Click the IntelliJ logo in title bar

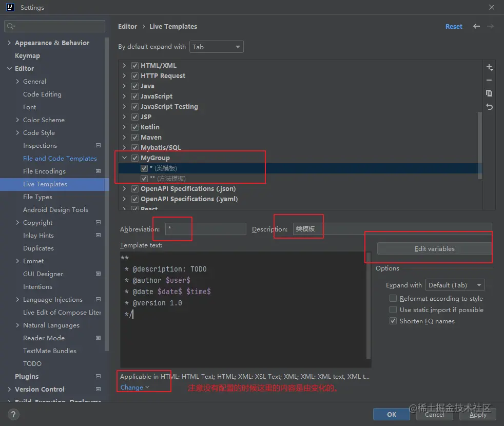point(10,7)
